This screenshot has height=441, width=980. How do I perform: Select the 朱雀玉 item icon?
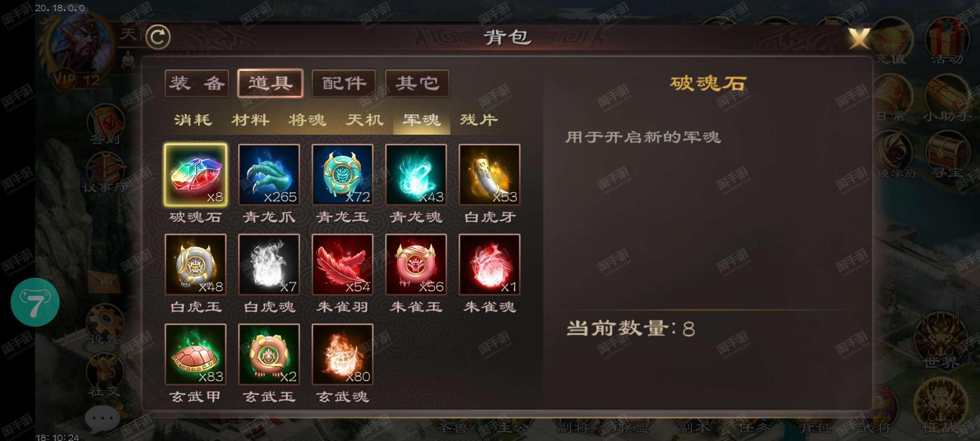[416, 265]
